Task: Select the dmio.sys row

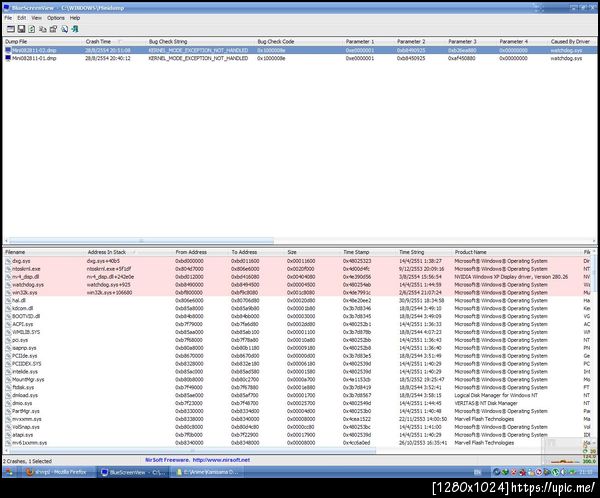Action: (297, 403)
